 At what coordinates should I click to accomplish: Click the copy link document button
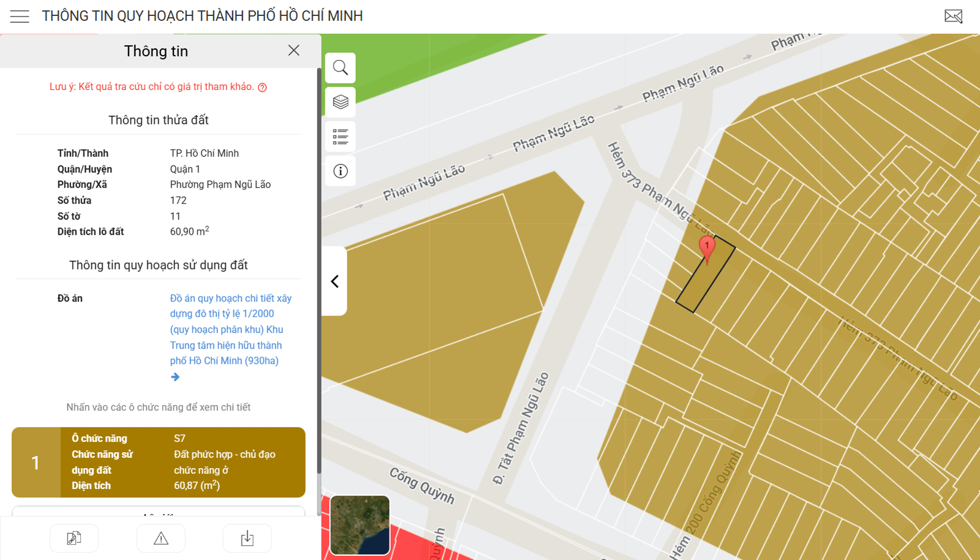point(74,539)
